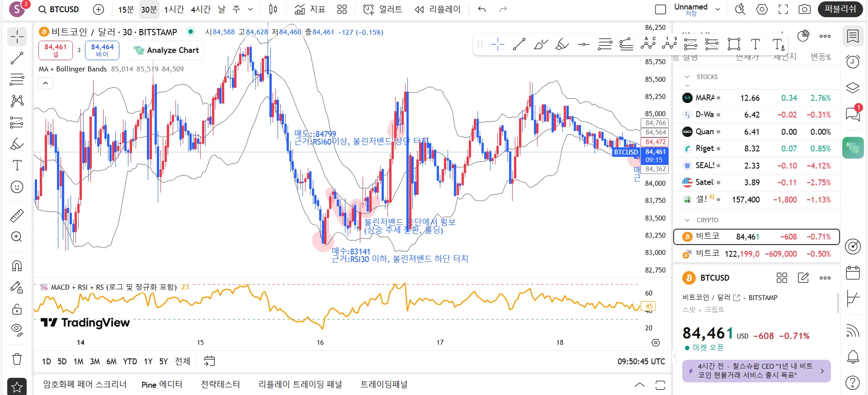The height and width of the screenshot is (395, 868).
Task: Take a chart snapshot with camera icon
Action: (805, 9)
